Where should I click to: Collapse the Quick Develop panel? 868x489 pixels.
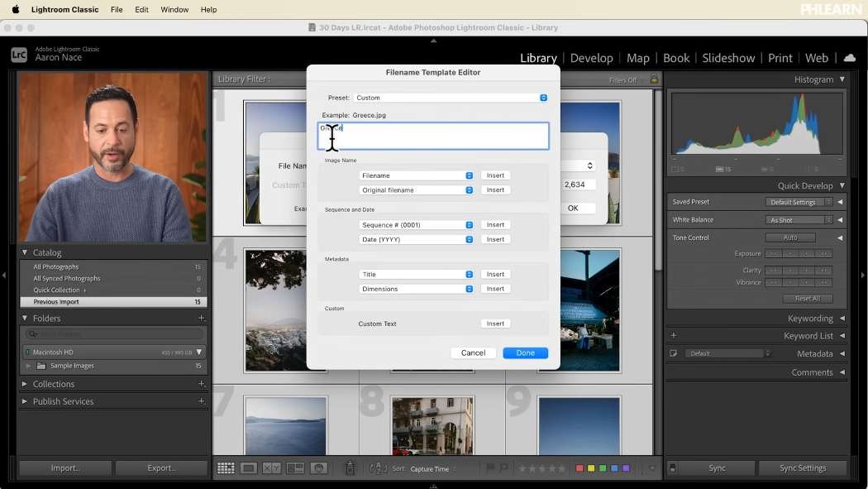pos(842,185)
